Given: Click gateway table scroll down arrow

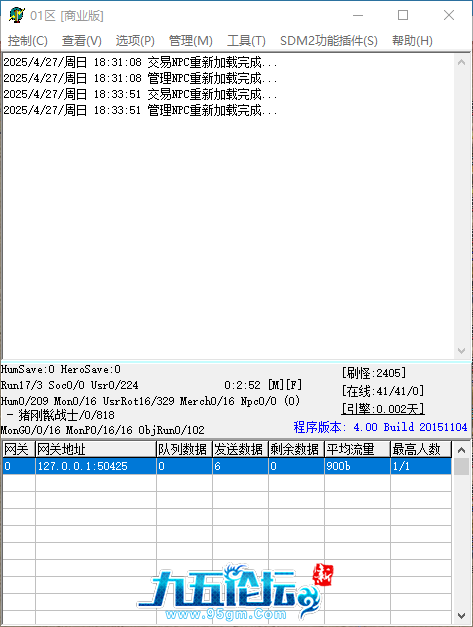Looking at the screenshot, I should point(461,616).
